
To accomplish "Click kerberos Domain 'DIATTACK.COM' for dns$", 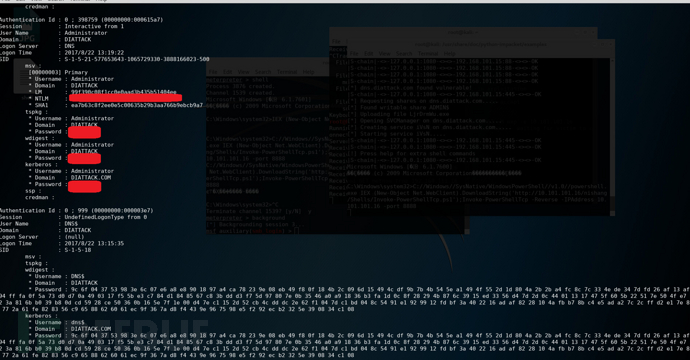I will (91, 329).
